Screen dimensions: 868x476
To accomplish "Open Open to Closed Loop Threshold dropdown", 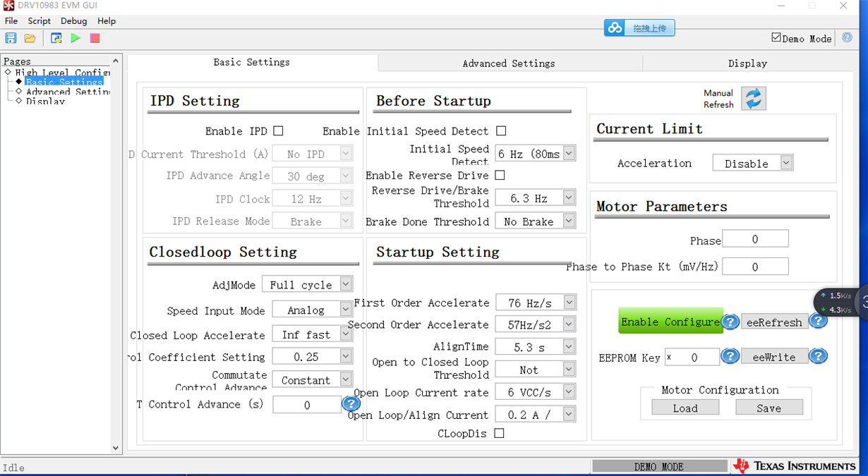I will [536, 370].
